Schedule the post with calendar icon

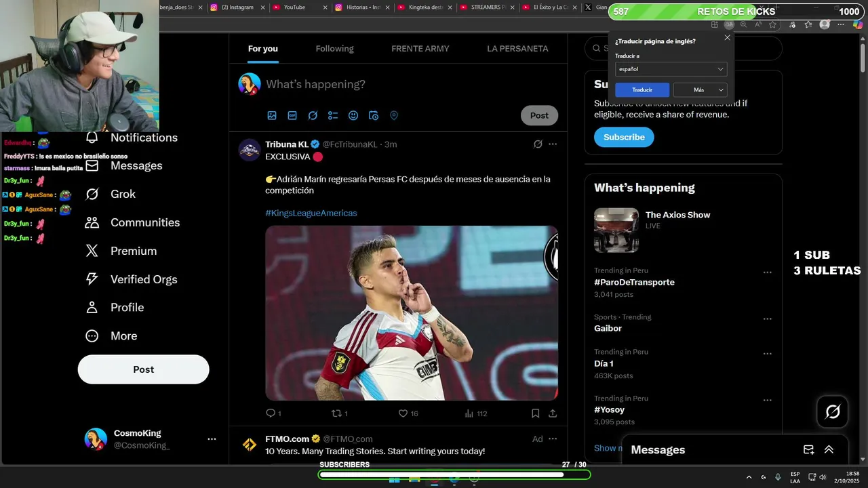pyautogui.click(x=374, y=116)
